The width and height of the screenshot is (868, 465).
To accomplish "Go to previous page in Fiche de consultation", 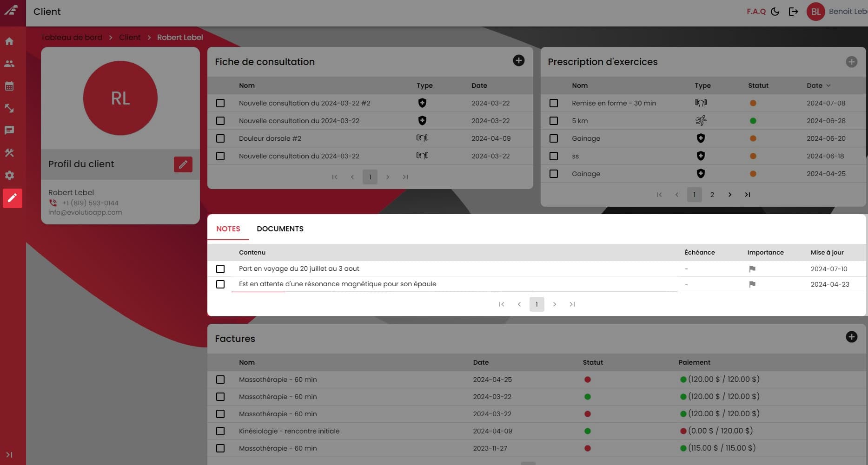I will [352, 177].
